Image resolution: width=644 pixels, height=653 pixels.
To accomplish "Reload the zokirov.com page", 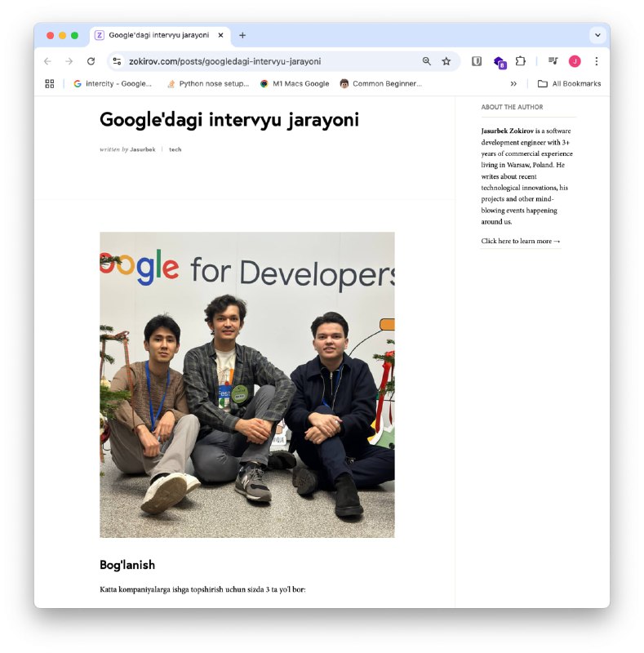I will (91, 61).
